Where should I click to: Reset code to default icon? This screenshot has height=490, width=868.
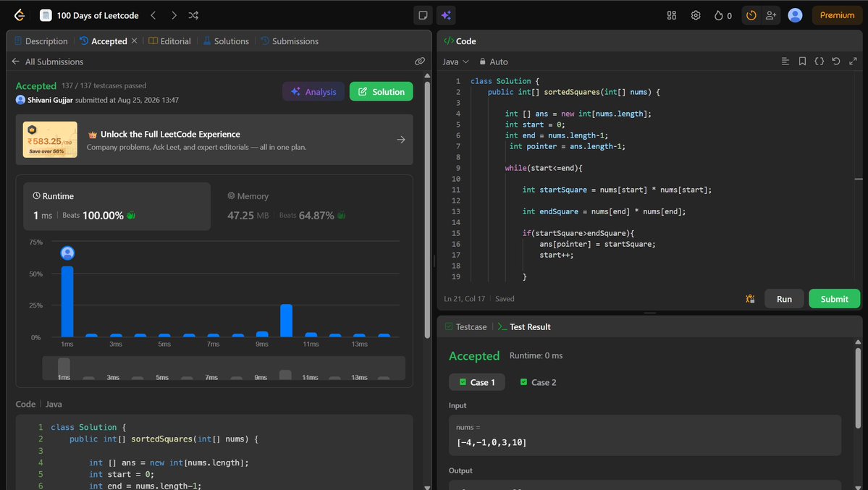[x=836, y=61]
